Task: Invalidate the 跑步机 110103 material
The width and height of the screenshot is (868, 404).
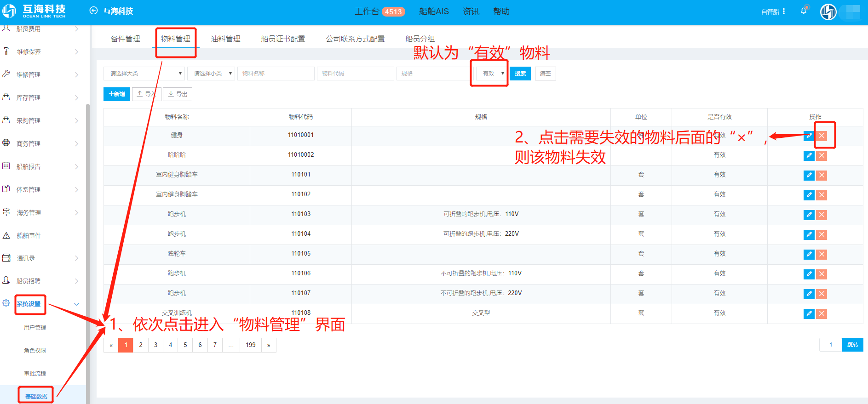Action: tap(822, 215)
